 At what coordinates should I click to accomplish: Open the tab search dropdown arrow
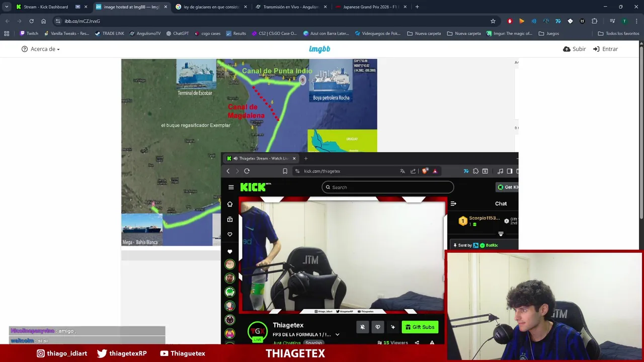(x=7, y=7)
